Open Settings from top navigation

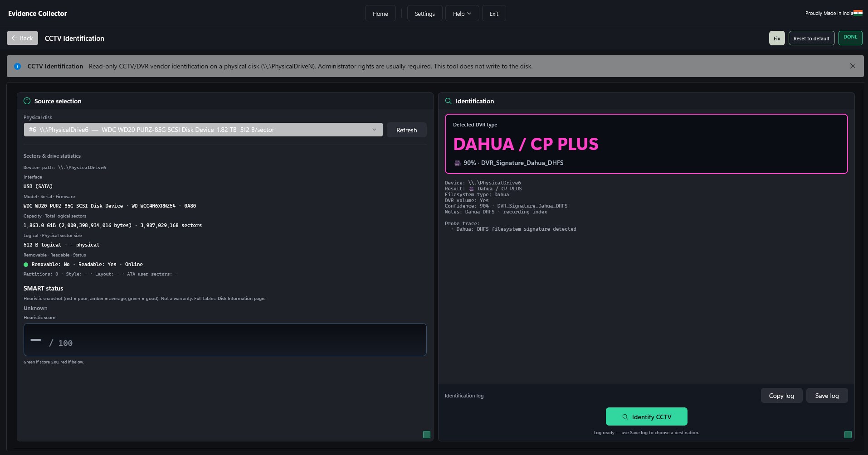(x=424, y=14)
